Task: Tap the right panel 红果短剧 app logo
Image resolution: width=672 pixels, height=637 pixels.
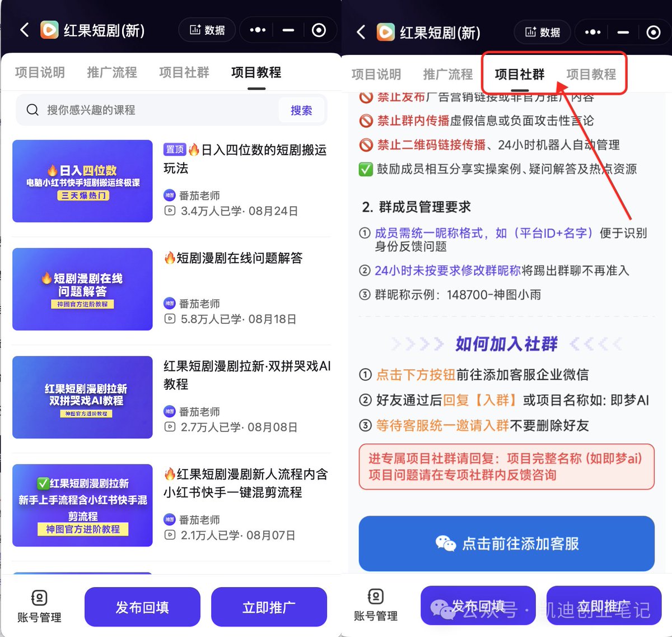Action: point(385,32)
